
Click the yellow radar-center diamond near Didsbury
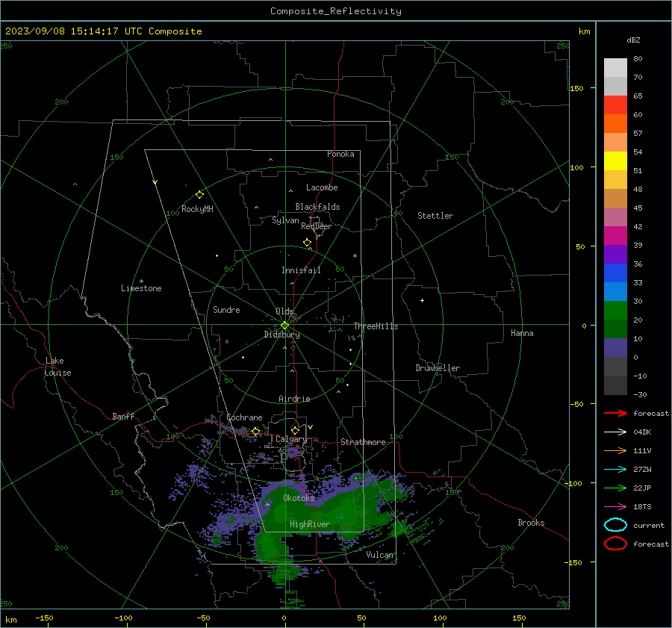[284, 326]
